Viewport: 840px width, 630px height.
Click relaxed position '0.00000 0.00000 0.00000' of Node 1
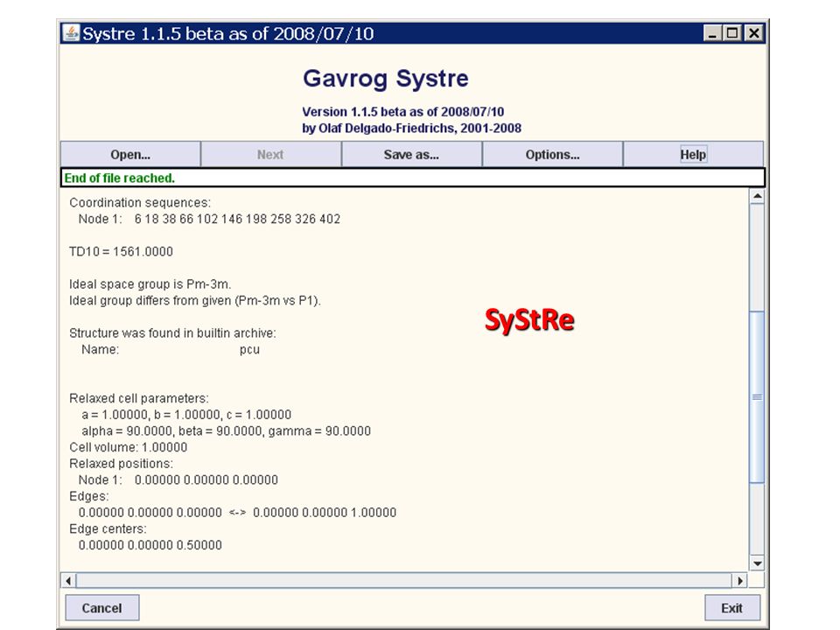point(206,480)
